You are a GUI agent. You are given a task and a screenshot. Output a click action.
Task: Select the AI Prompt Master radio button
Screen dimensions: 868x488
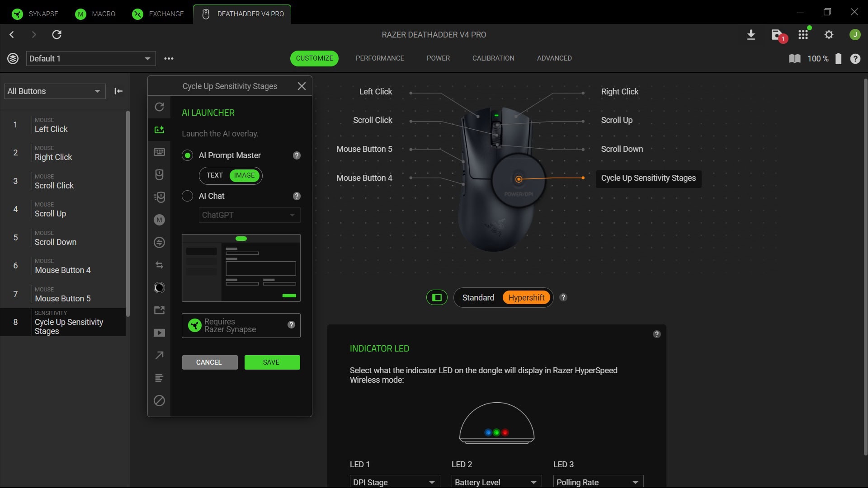(187, 155)
